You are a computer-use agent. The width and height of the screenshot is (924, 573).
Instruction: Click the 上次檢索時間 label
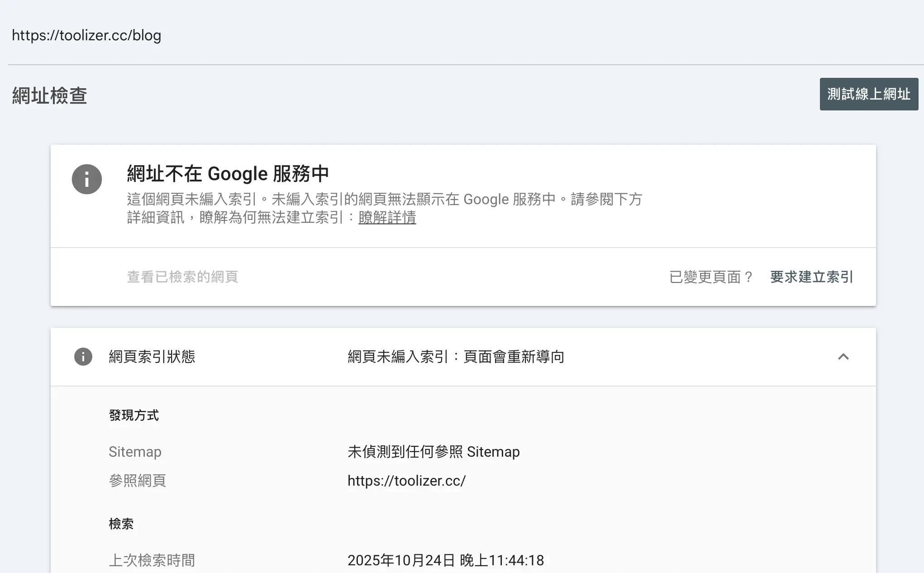click(x=152, y=560)
